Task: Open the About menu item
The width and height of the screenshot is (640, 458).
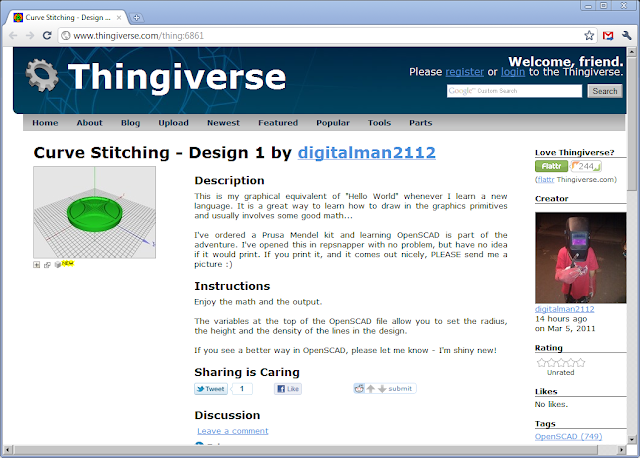Action: tap(89, 123)
